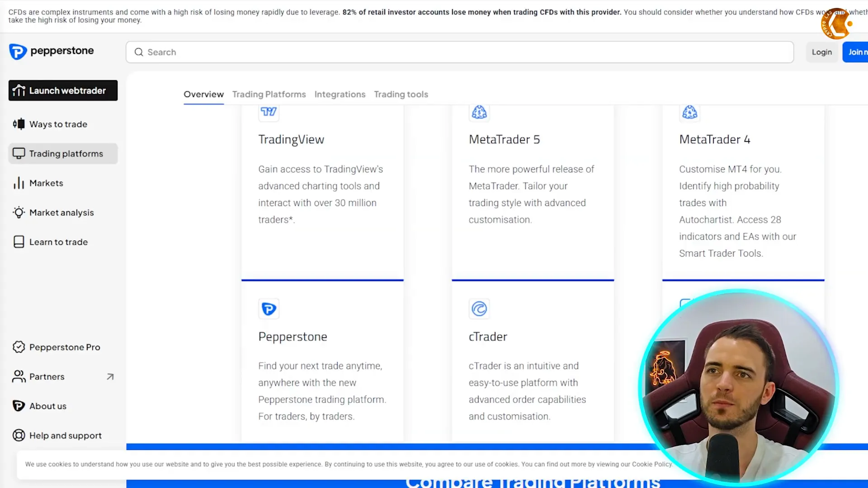Focus the Search input field

coord(459,52)
